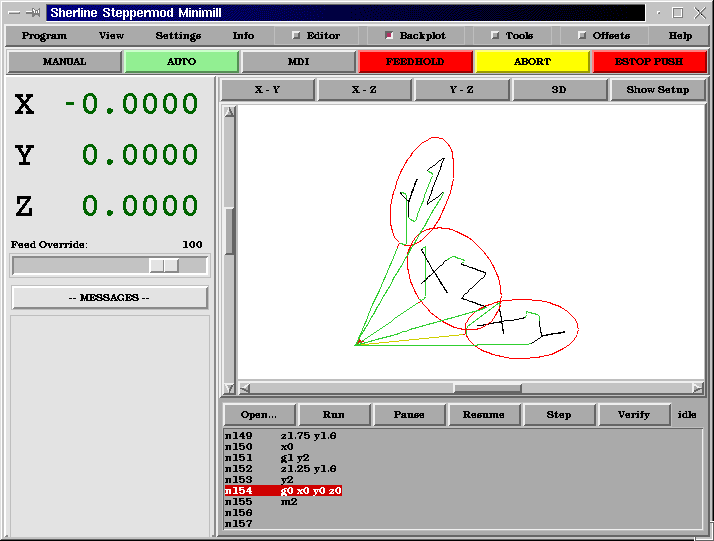Toggle the Editor checkbox
This screenshot has height=541, width=714.
tap(296, 36)
